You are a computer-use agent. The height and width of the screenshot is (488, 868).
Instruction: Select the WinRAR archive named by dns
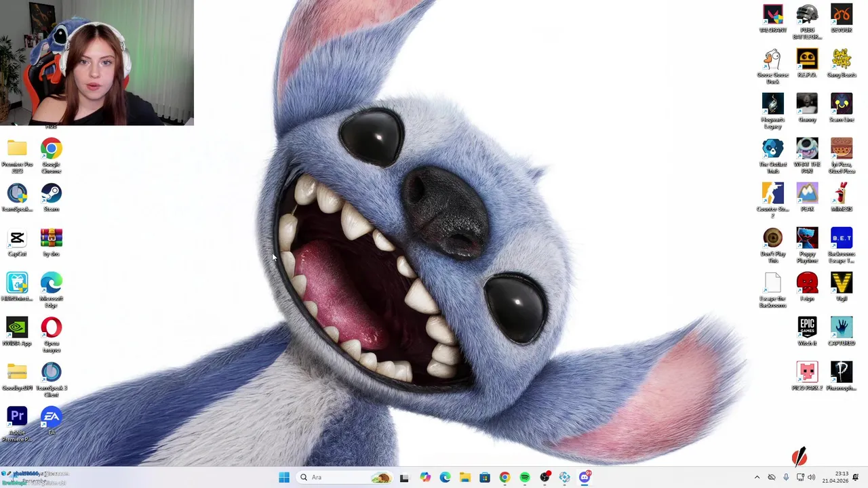pos(51,243)
